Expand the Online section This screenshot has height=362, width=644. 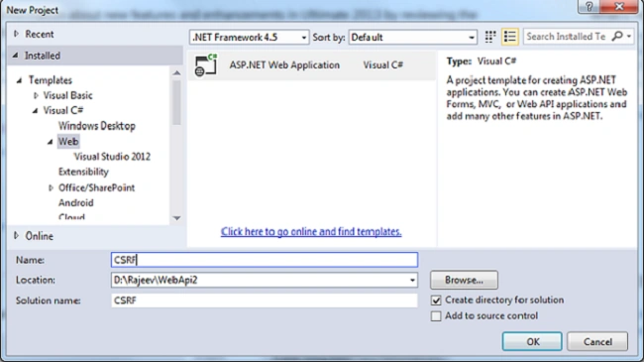(16, 236)
